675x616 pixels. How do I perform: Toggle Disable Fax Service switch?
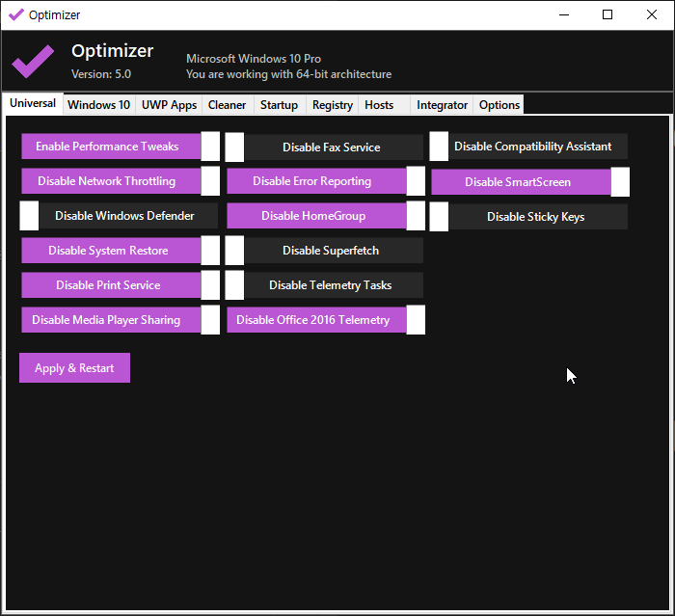(324, 147)
